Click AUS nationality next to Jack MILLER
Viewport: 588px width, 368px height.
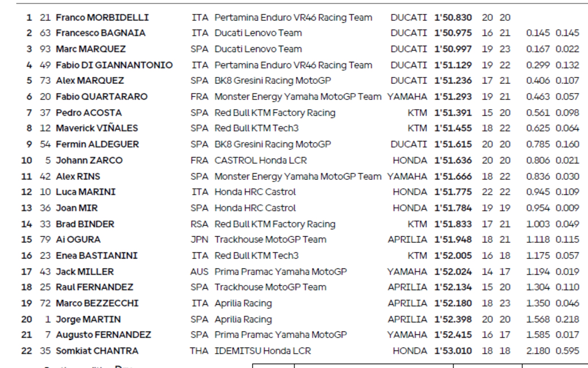click(x=199, y=272)
